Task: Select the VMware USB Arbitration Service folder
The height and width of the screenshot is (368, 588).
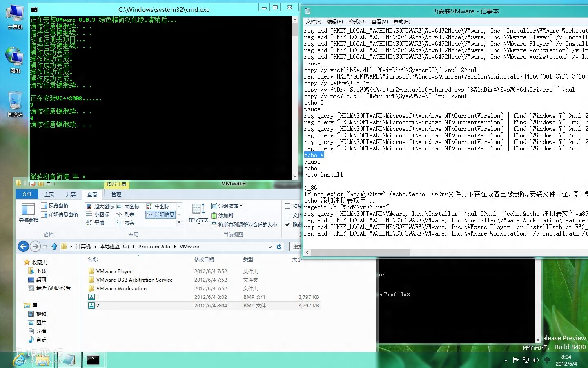Action: (134, 280)
